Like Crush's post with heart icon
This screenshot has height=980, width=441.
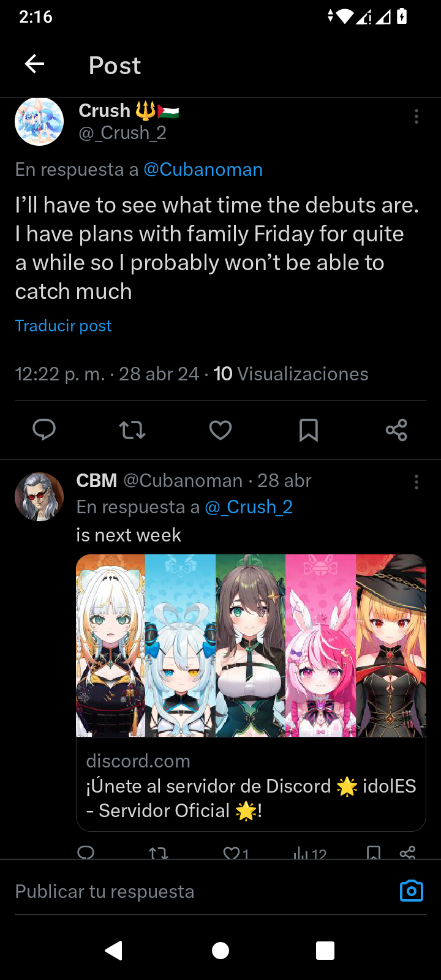[x=221, y=430]
